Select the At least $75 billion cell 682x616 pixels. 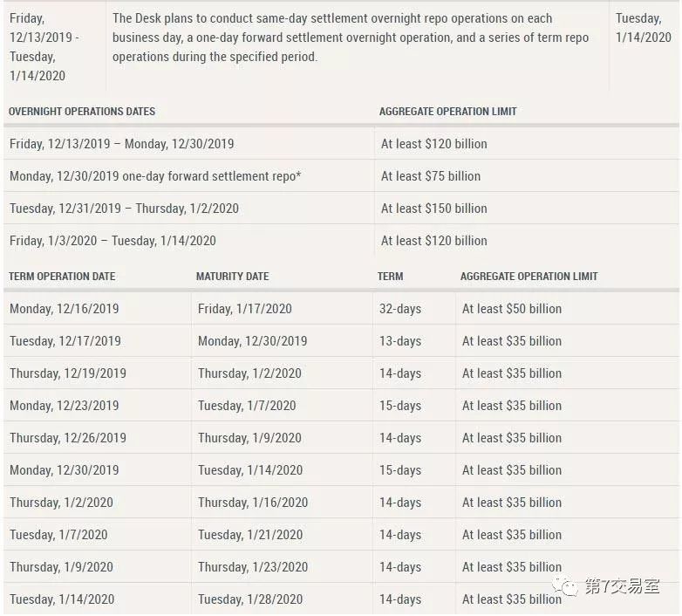[x=431, y=176]
